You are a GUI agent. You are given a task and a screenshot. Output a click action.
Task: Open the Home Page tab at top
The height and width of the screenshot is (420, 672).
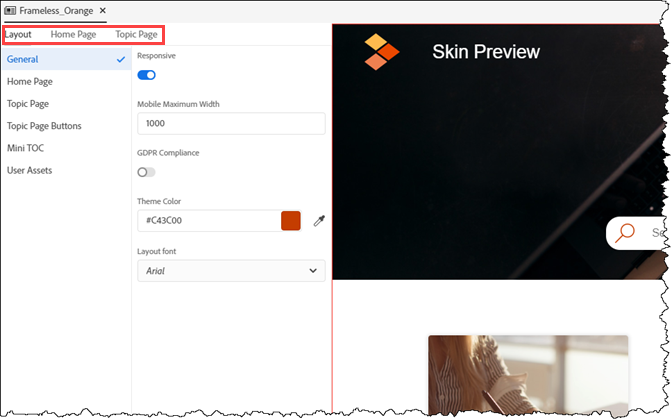73,34
